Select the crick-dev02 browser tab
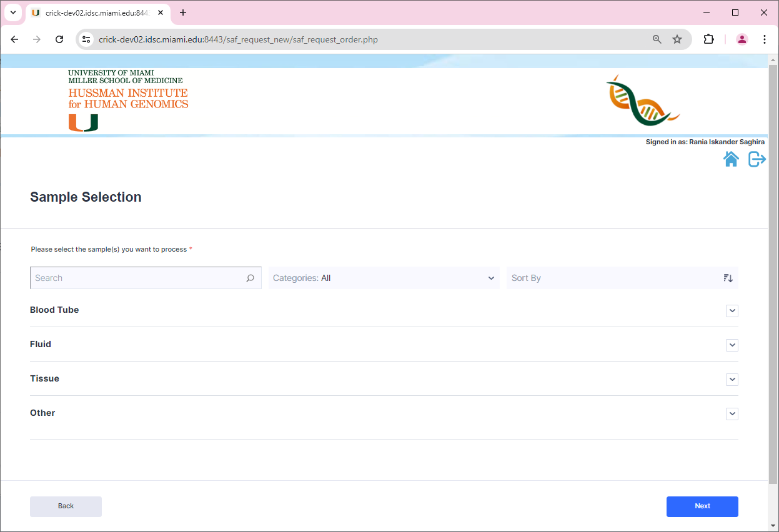This screenshot has width=779, height=532. (94, 12)
